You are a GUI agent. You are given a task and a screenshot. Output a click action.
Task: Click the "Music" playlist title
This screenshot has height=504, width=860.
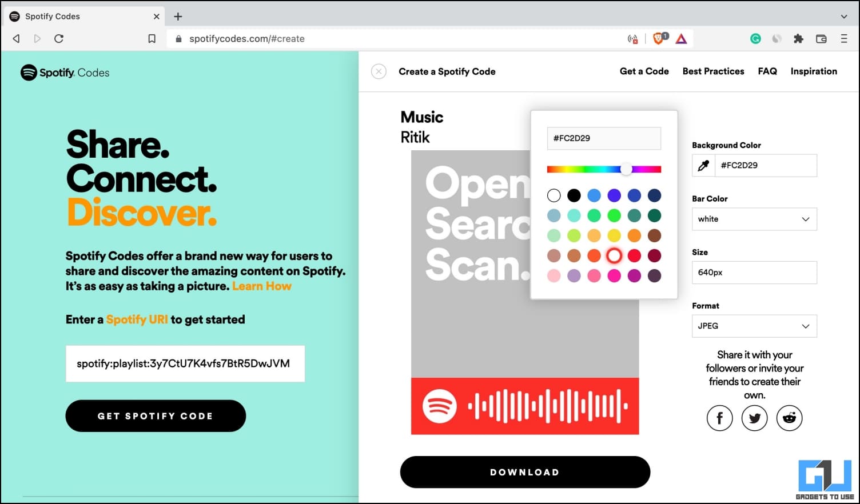pyautogui.click(x=422, y=117)
